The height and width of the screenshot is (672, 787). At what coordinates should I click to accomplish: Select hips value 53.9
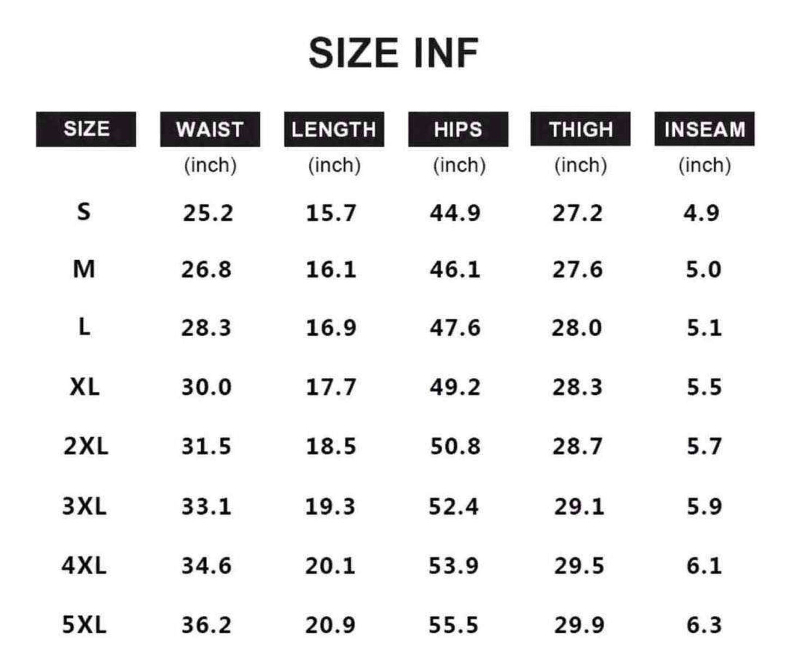[454, 566]
